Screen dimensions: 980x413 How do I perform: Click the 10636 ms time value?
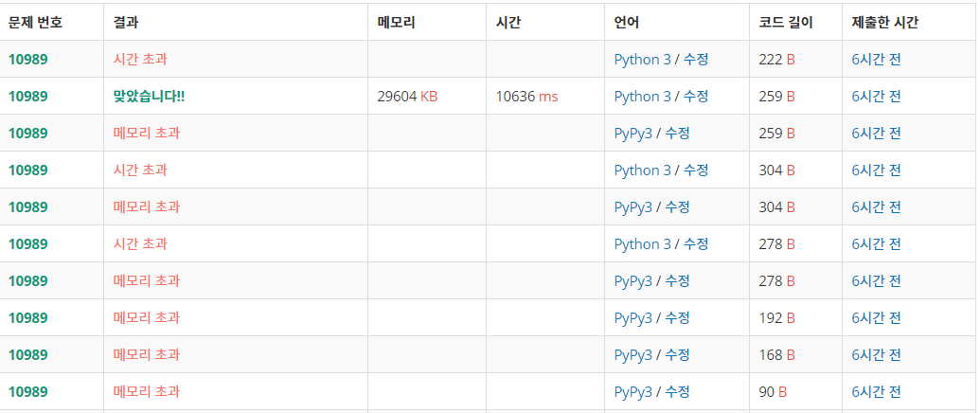pyautogui.click(x=526, y=97)
